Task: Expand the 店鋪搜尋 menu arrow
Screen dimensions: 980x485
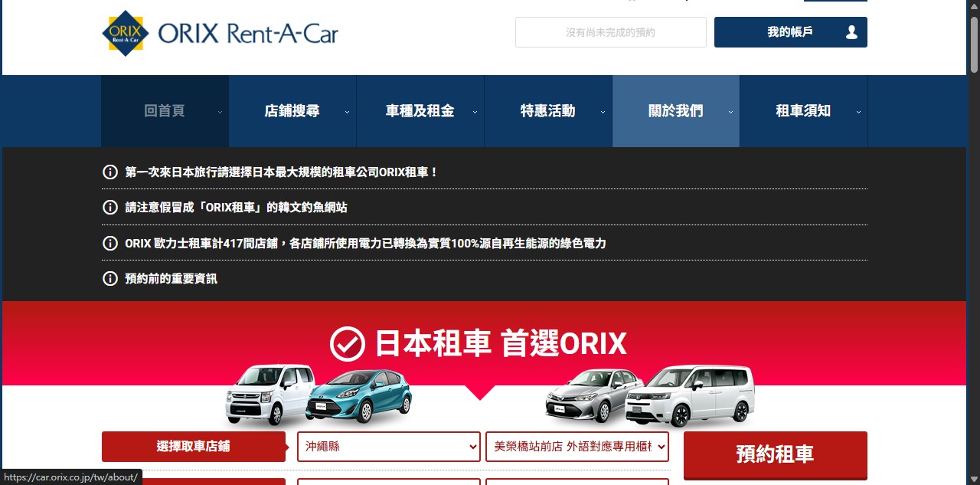Action: click(x=347, y=112)
